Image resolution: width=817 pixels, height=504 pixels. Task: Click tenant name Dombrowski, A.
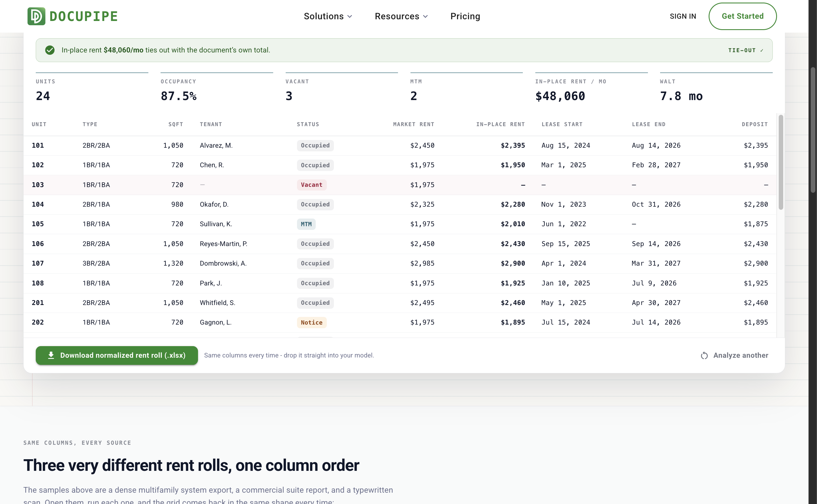223,263
